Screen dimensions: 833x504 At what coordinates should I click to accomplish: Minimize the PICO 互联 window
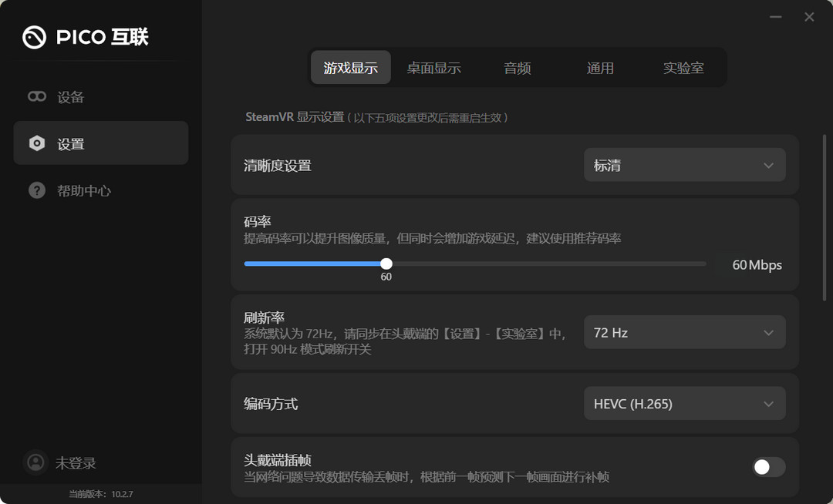click(x=775, y=16)
